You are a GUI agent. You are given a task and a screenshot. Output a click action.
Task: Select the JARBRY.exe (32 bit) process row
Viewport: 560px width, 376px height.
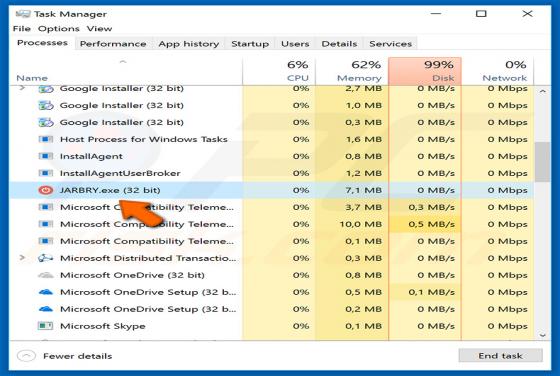pos(271,190)
